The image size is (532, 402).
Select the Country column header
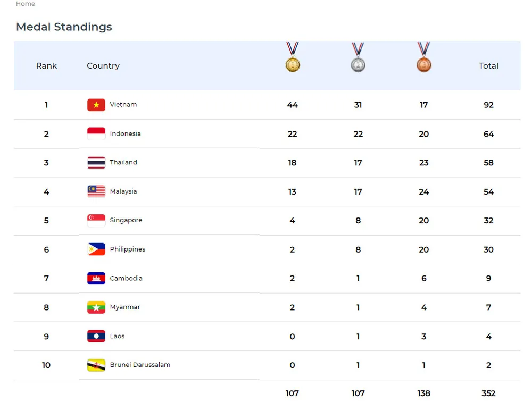click(x=103, y=66)
